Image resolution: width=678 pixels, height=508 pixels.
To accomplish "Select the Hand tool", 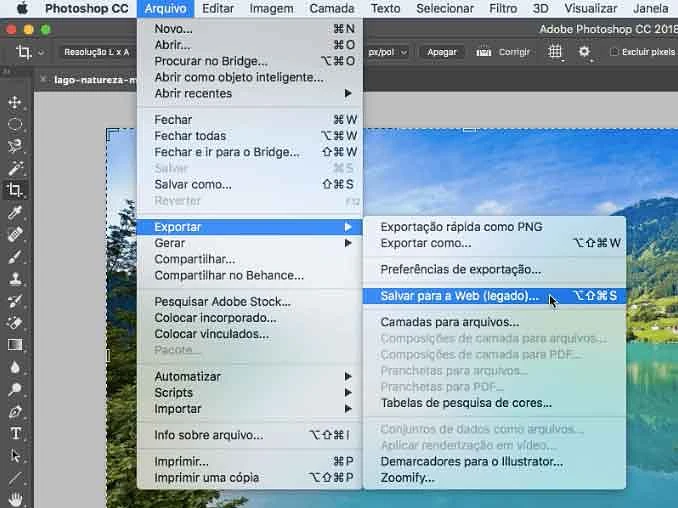I will 16,498.
